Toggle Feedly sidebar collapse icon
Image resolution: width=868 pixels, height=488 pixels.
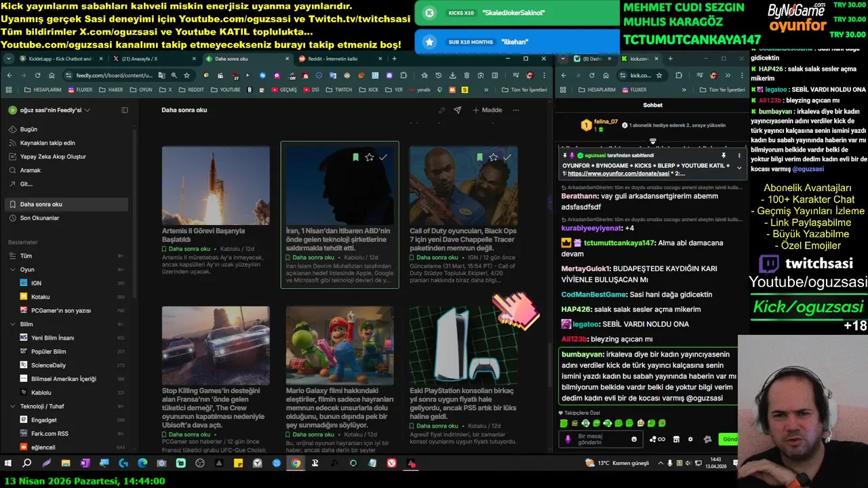pos(125,110)
